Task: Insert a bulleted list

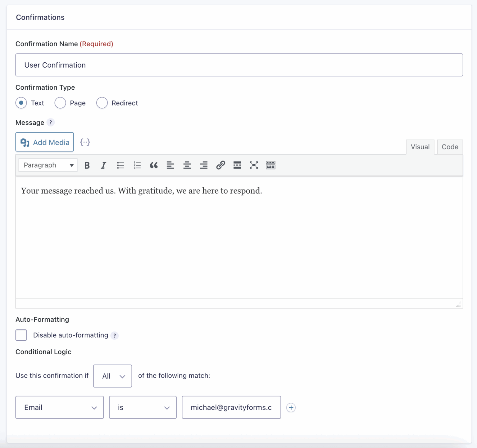Action: point(120,165)
